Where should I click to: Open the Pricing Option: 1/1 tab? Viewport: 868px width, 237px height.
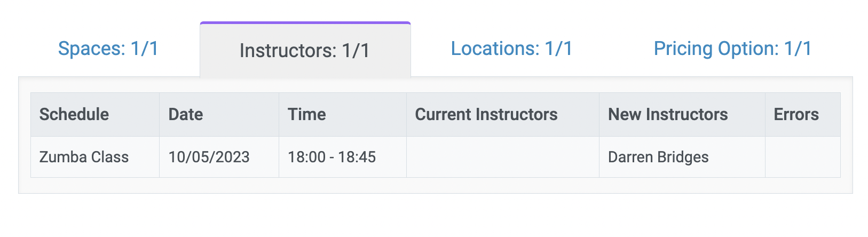tap(732, 49)
